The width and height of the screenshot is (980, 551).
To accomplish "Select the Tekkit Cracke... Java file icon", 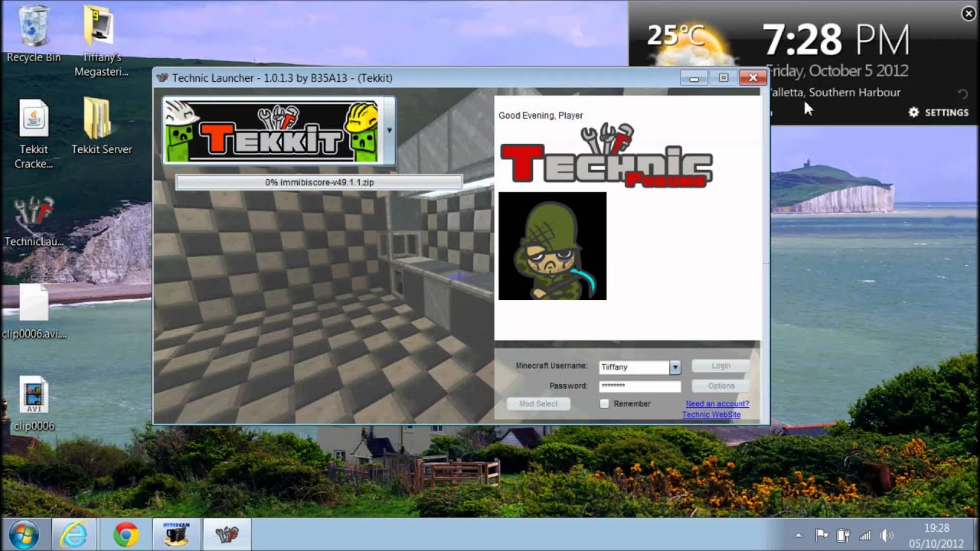I will click(x=34, y=134).
